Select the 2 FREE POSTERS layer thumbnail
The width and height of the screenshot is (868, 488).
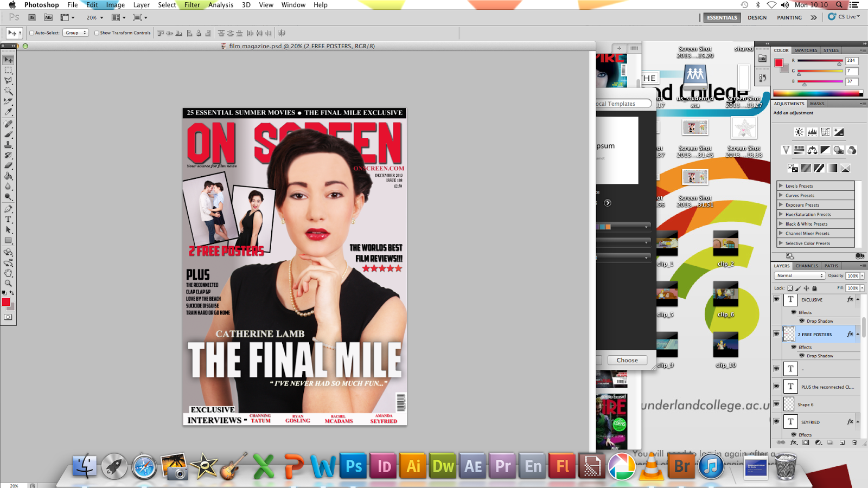790,335
